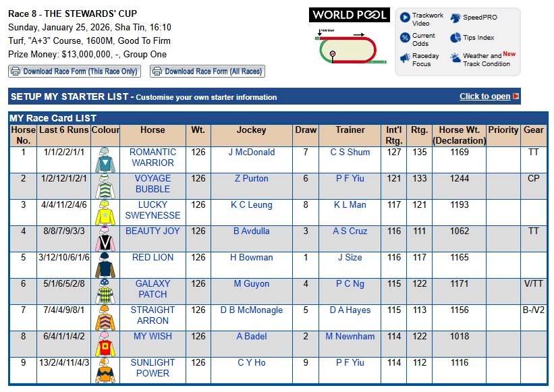Open trainer profile for C S Shum

350,152
